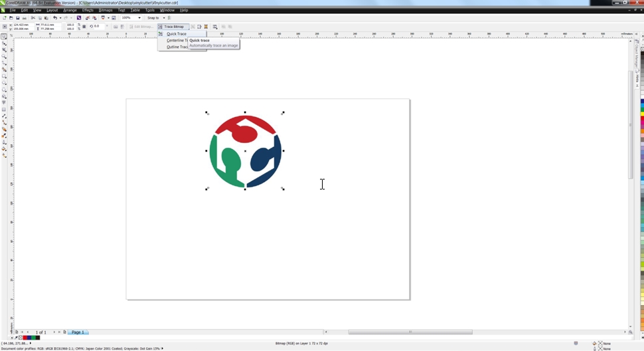Select the Ellipse tool
Viewport: 644px width, 351px height.
point(4,82)
